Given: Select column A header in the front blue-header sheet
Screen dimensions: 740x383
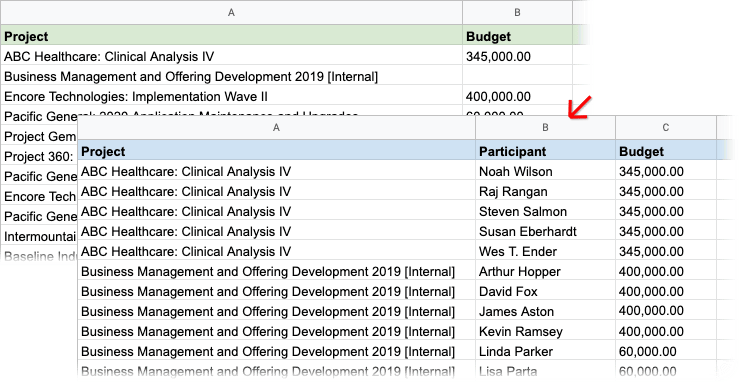Looking at the screenshot, I should coord(277,128).
